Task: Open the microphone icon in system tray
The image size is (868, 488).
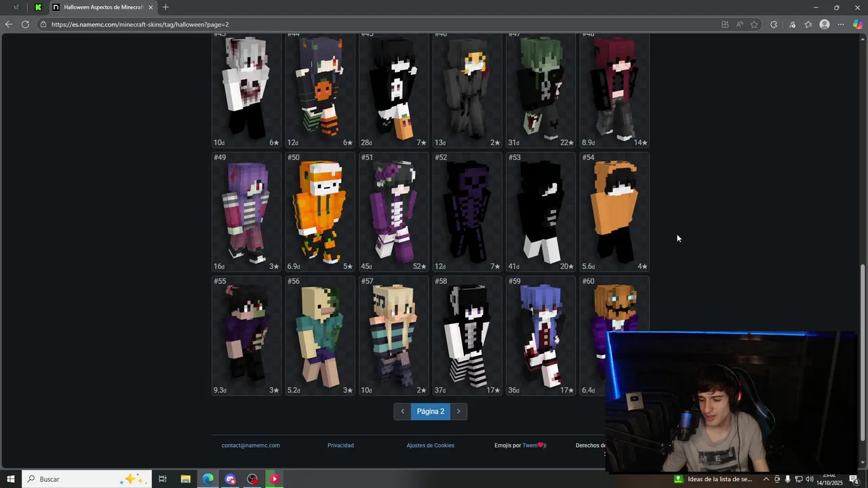Action: pyautogui.click(x=787, y=479)
